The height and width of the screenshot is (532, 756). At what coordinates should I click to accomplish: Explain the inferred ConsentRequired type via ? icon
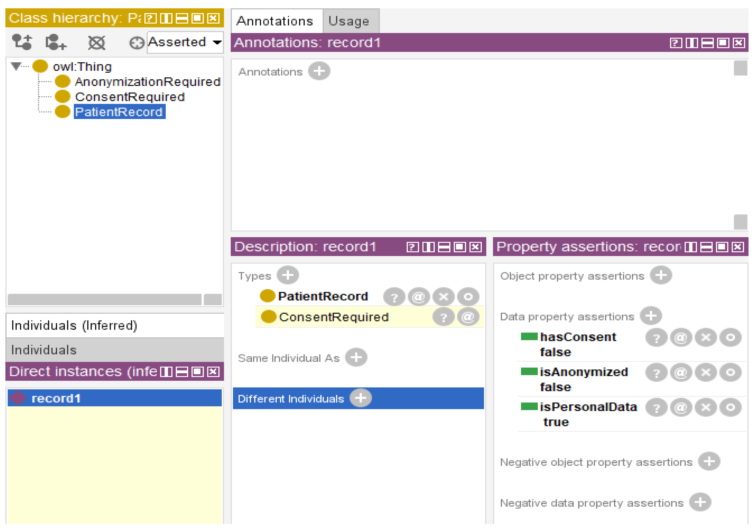444,317
